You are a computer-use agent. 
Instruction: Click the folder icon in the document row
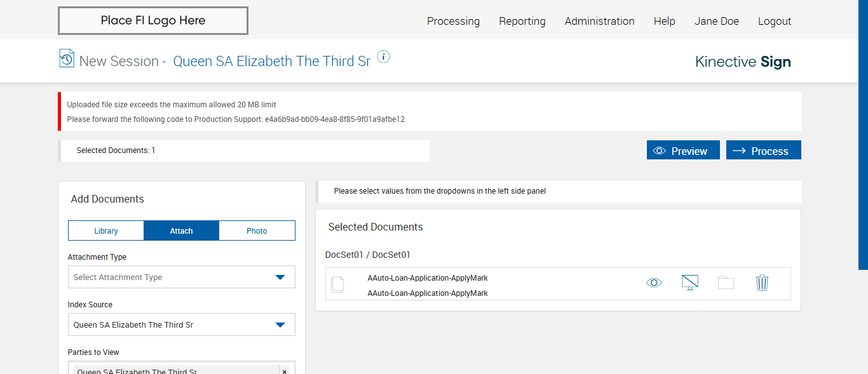726,283
